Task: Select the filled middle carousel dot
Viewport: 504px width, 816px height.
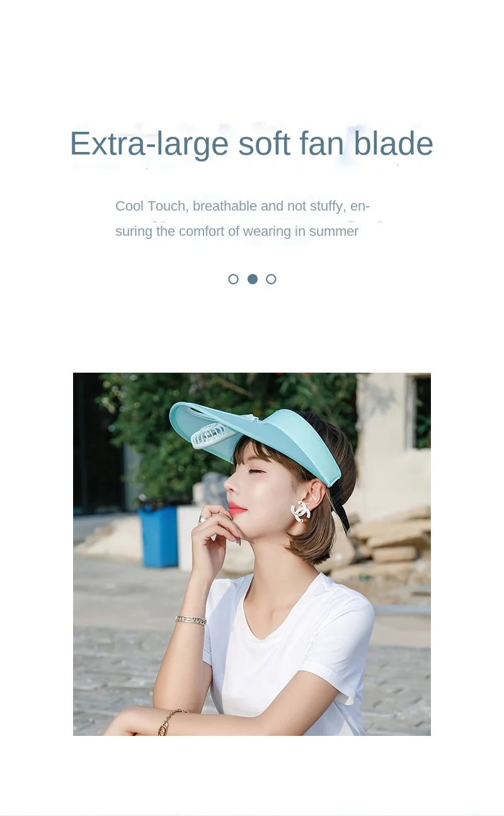Action: [x=253, y=279]
